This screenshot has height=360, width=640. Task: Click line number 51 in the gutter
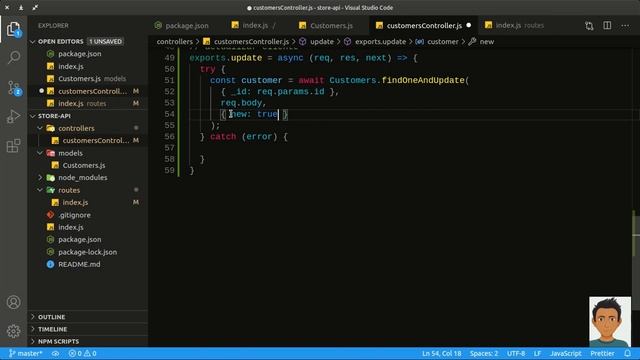[x=169, y=80]
